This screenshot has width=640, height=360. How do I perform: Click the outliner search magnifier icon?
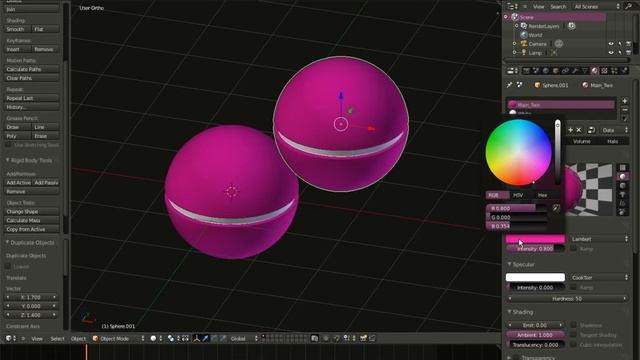point(628,6)
